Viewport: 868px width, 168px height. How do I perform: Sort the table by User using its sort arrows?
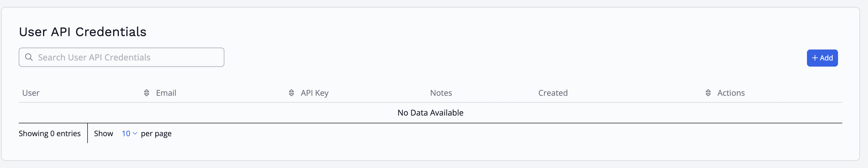pyautogui.click(x=146, y=93)
